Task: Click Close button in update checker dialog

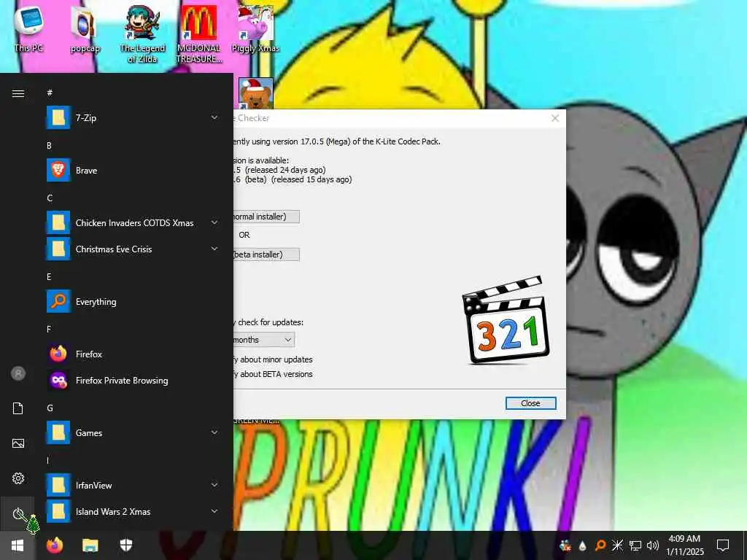Action: click(x=530, y=403)
